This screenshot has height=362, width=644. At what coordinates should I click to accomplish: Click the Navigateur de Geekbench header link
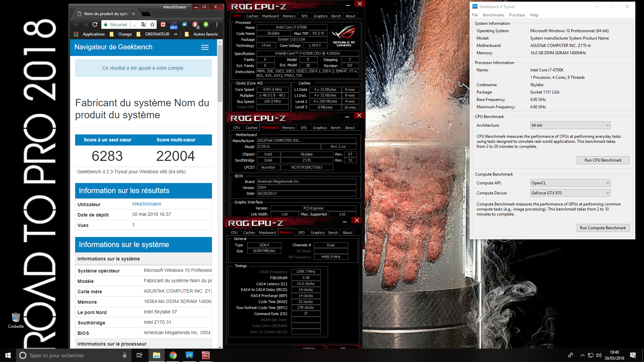(113, 47)
